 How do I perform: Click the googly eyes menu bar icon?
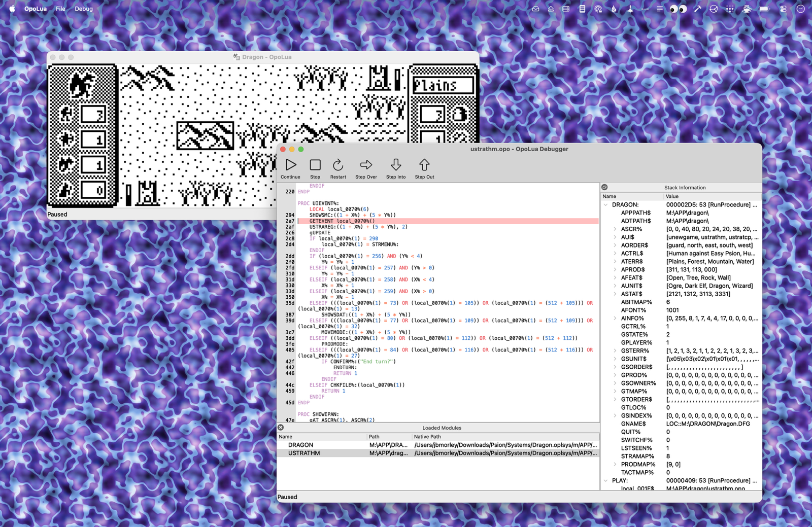(x=678, y=9)
